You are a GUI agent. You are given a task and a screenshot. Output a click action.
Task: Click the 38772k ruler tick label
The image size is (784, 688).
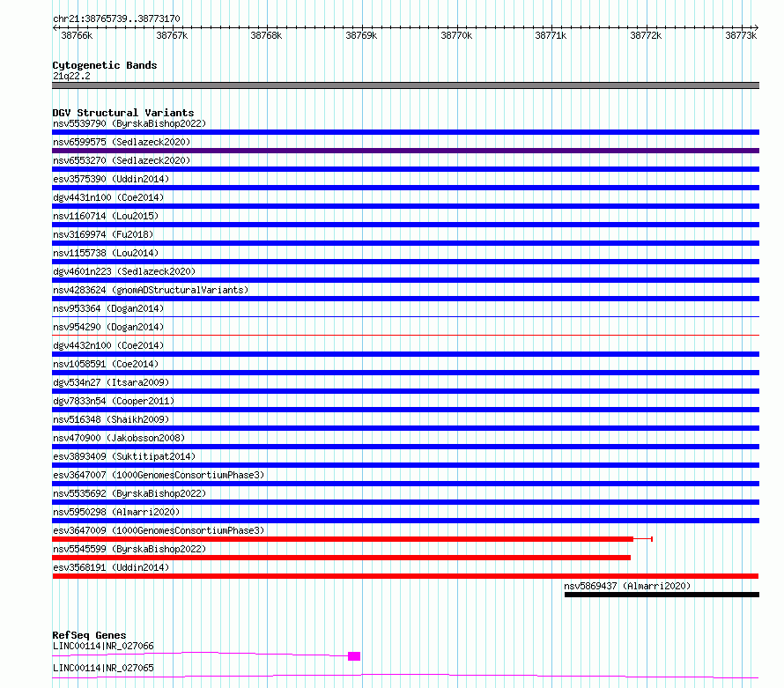click(646, 35)
